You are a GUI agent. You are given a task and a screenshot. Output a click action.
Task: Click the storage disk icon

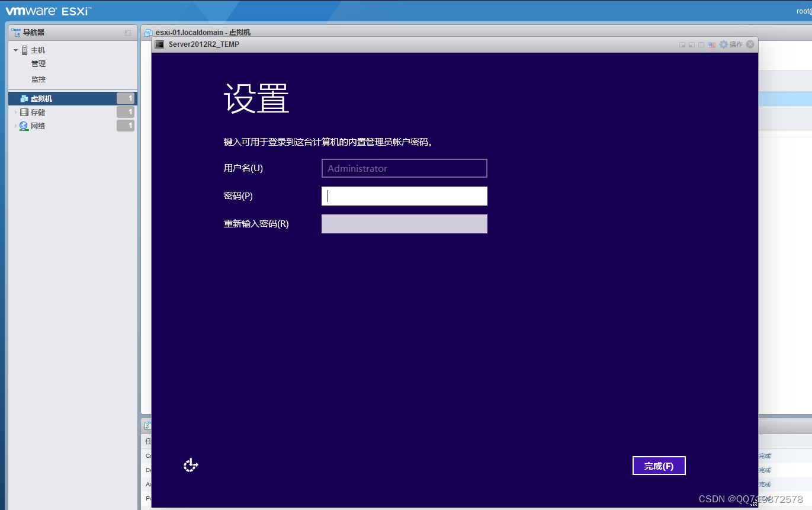(24, 112)
